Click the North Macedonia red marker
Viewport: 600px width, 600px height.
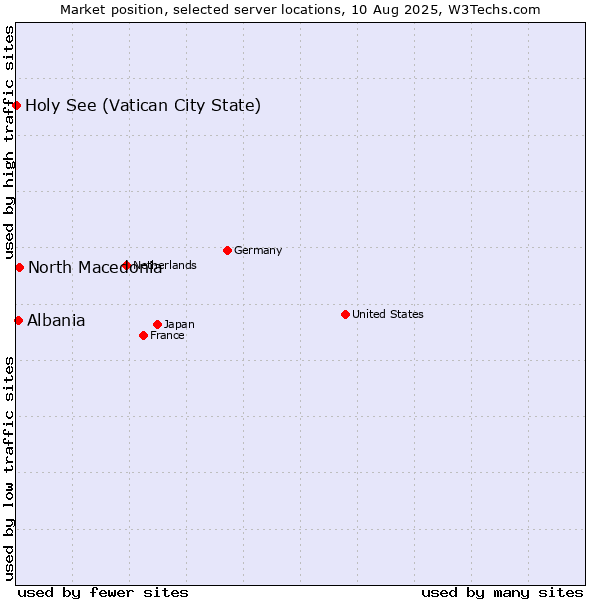[20, 267]
